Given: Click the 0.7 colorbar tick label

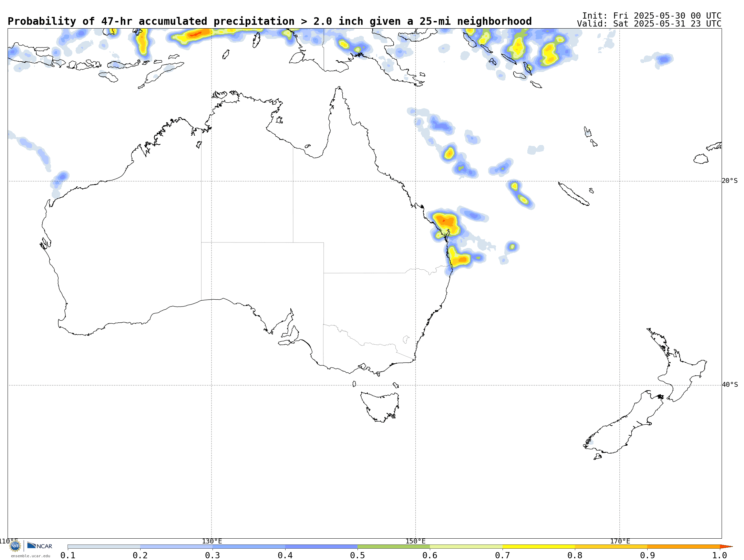Looking at the screenshot, I should coord(503,555).
